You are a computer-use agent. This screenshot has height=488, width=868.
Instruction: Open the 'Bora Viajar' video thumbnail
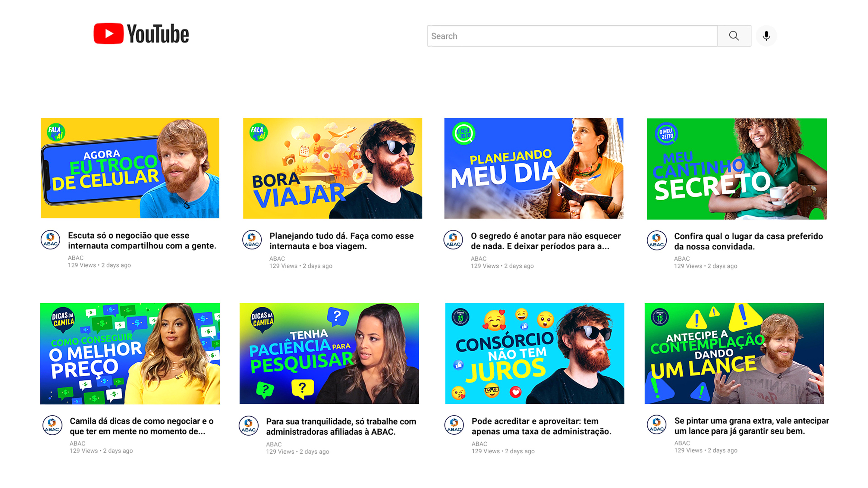pos(332,168)
